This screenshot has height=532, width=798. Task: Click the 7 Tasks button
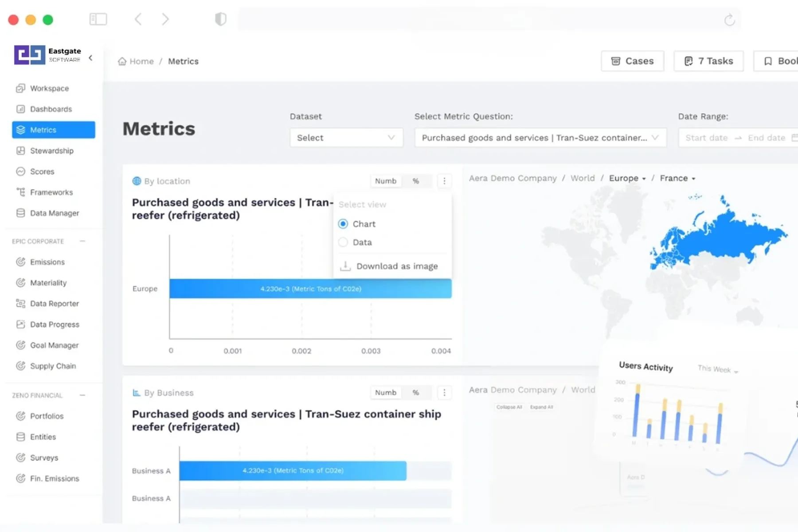pos(708,61)
